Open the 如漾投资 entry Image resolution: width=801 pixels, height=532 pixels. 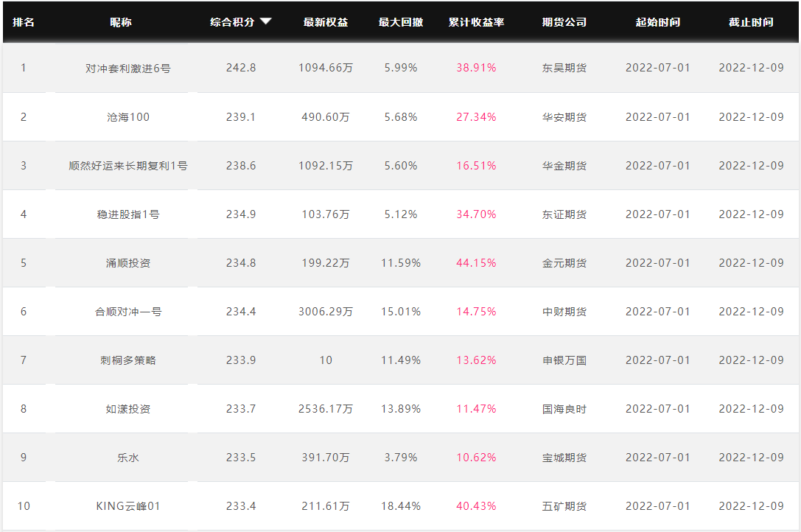pos(128,409)
